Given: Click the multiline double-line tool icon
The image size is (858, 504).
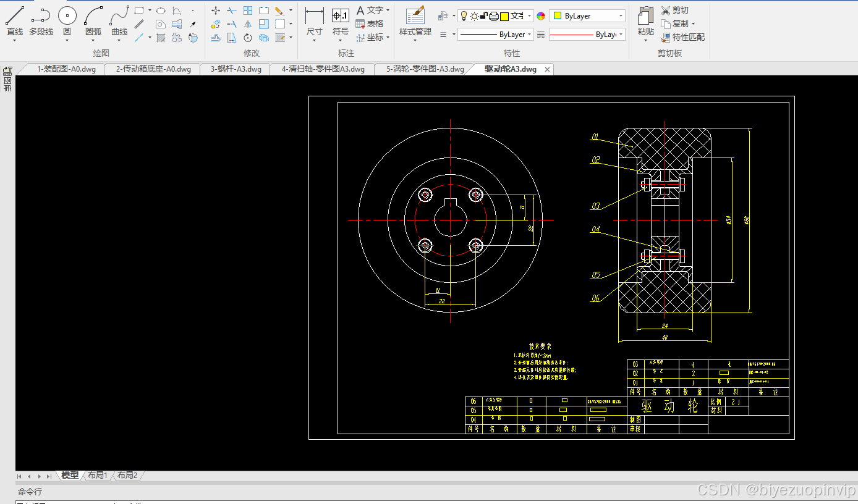Looking at the screenshot, I should [x=139, y=24].
